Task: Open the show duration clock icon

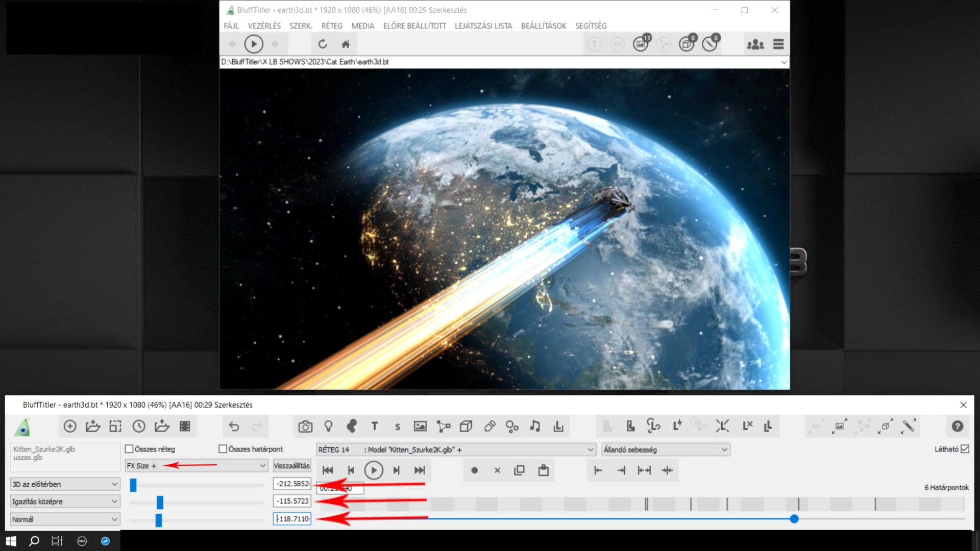Action: [139, 427]
